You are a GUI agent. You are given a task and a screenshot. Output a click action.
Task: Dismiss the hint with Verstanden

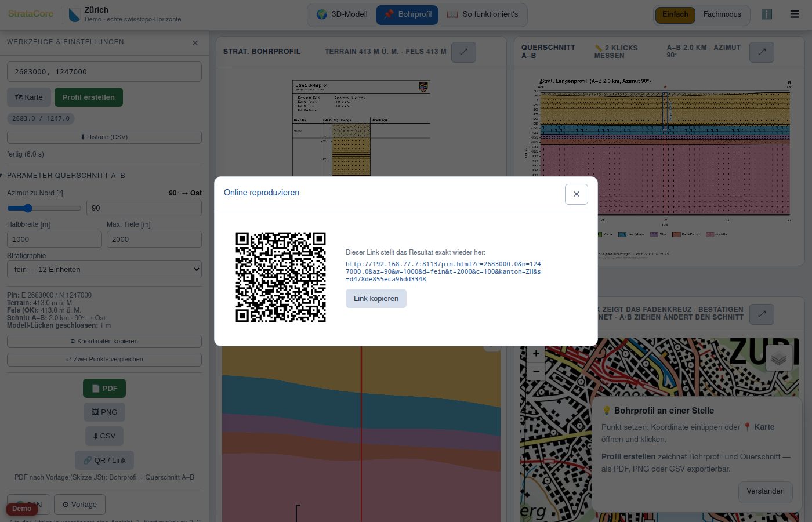coord(766,492)
